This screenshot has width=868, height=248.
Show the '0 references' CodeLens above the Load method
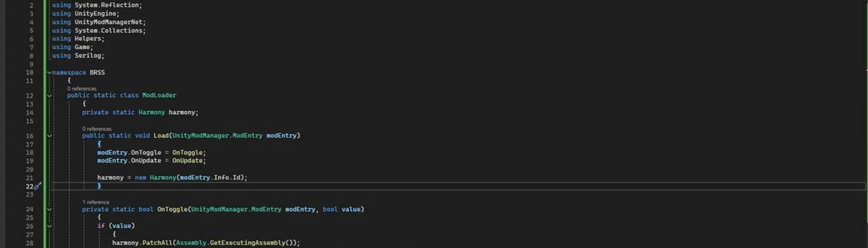point(97,129)
